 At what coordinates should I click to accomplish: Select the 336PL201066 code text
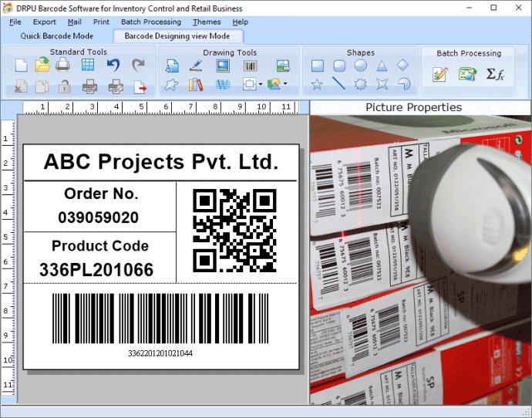pos(96,270)
